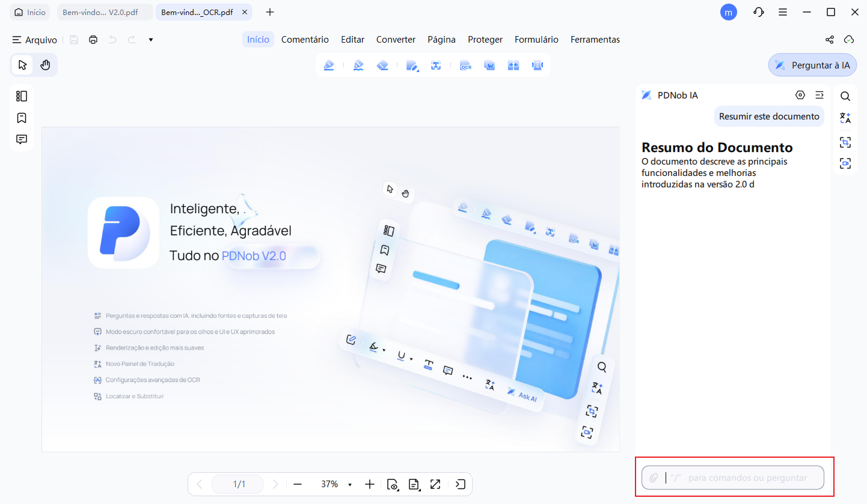Click the AI chat question input field
Screen dimensions: 867x504
click(746, 478)
